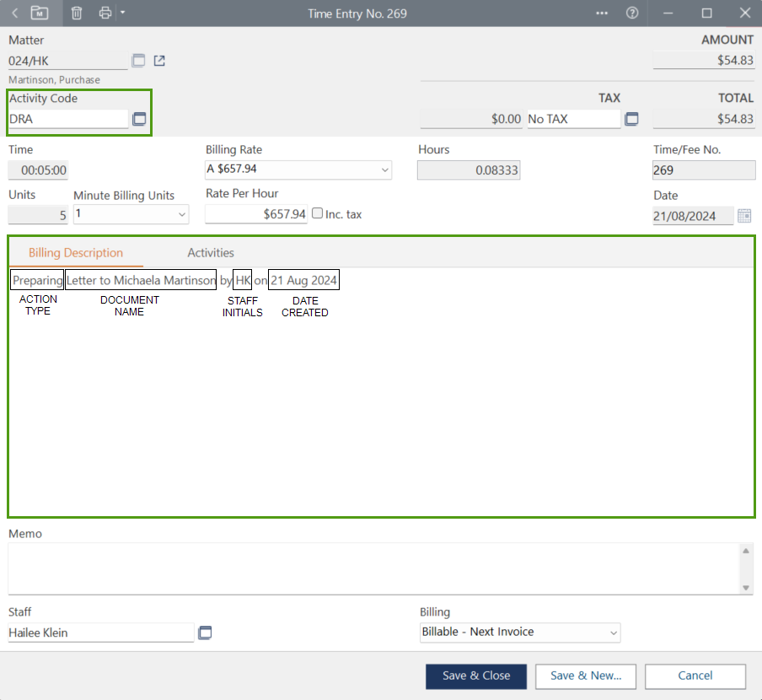The image size is (762, 700).
Task: Open Activity Code lookup icon
Action: tap(139, 119)
